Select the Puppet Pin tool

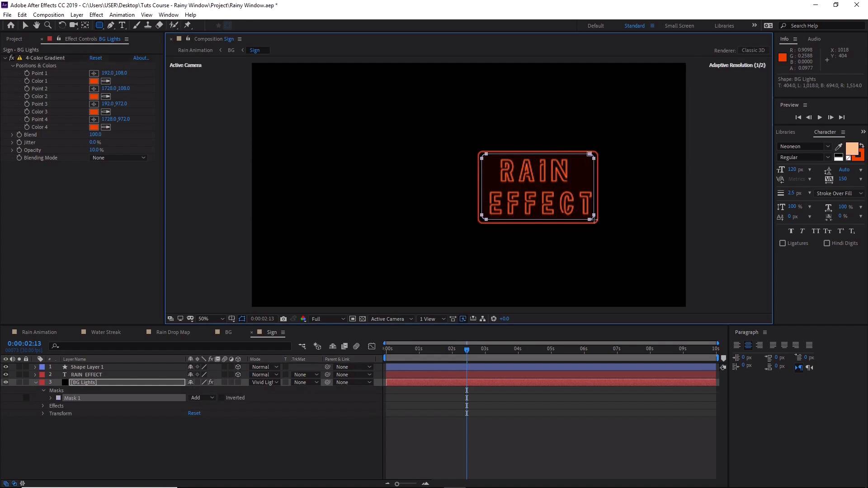(x=188, y=25)
